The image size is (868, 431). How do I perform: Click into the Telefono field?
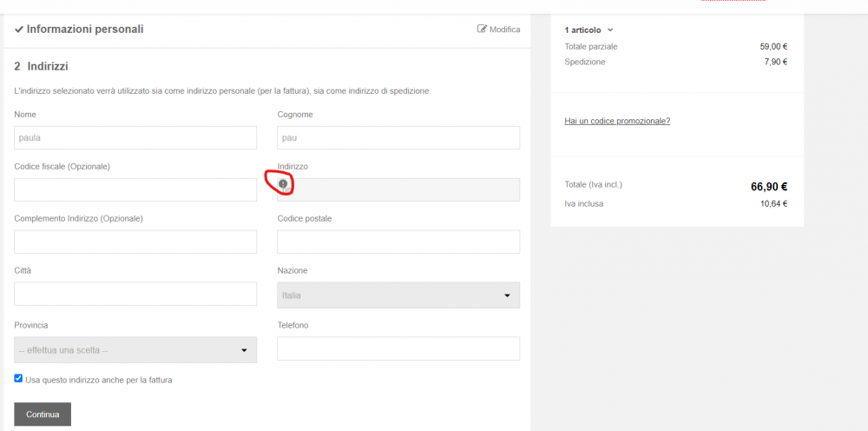pos(398,348)
